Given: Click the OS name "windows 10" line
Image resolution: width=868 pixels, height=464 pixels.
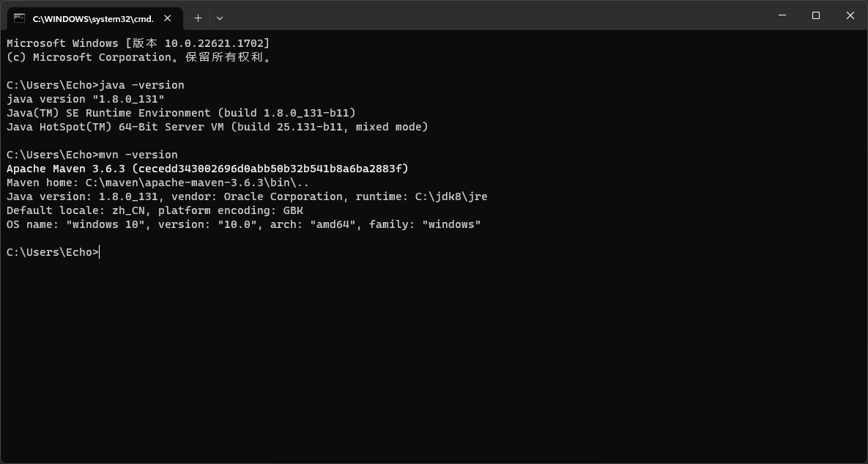Looking at the screenshot, I should [x=243, y=224].
